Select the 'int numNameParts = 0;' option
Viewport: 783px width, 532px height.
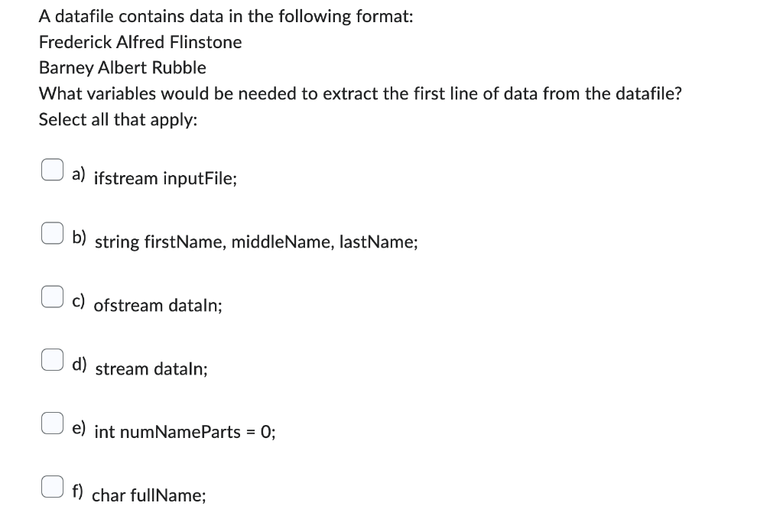tap(184, 433)
